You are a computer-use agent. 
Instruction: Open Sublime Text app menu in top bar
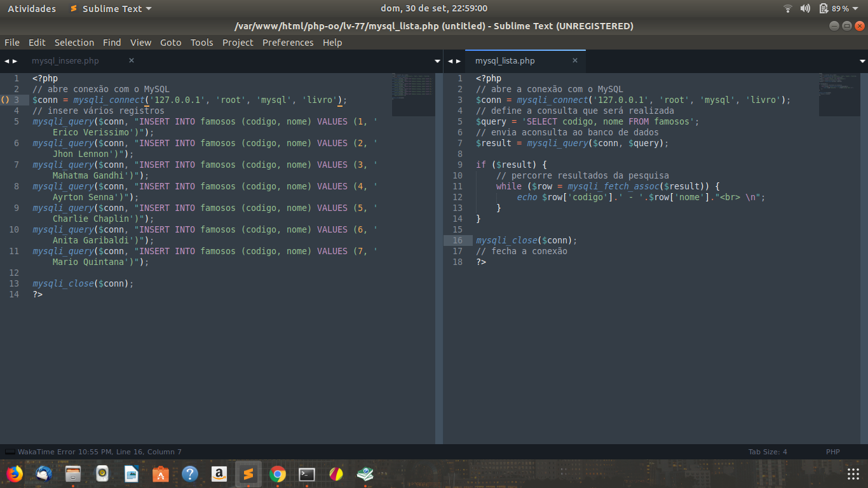coord(111,8)
